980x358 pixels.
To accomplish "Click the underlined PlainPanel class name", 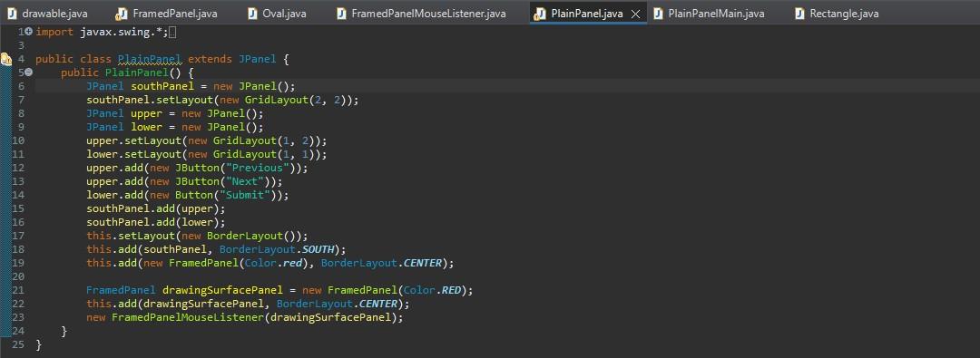I will [150, 59].
